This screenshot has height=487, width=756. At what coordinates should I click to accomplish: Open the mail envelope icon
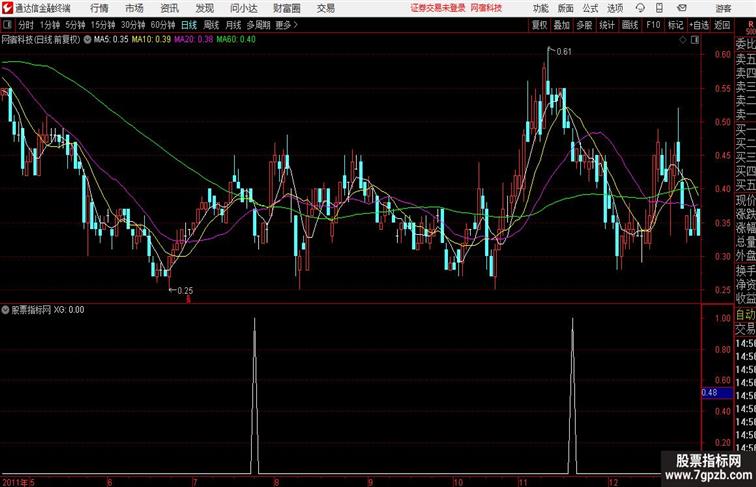coord(682,8)
